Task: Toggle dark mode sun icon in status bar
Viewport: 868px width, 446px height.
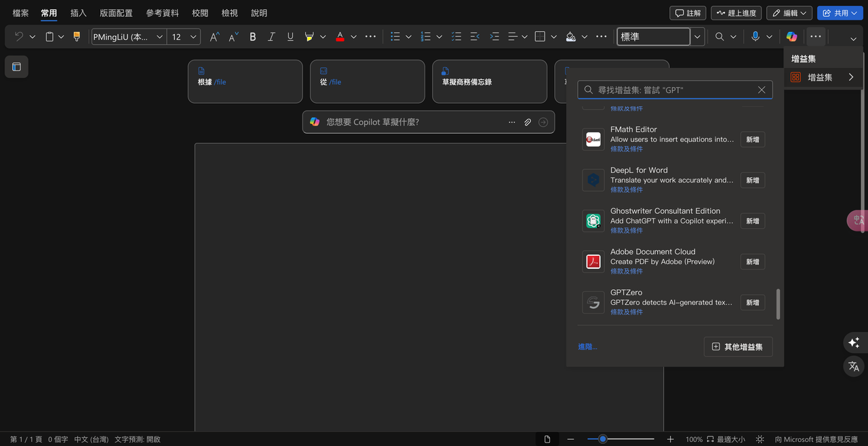Action: click(x=760, y=439)
